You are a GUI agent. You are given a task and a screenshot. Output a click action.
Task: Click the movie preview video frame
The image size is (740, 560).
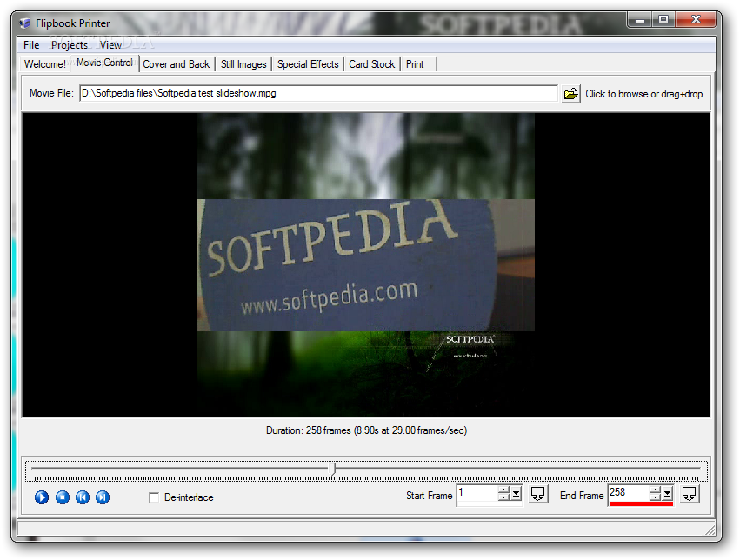[x=366, y=264]
